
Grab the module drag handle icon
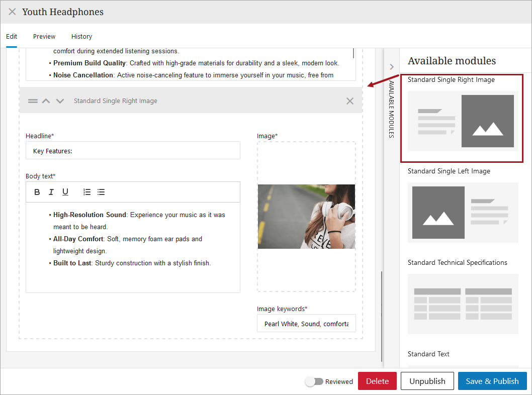pyautogui.click(x=33, y=101)
